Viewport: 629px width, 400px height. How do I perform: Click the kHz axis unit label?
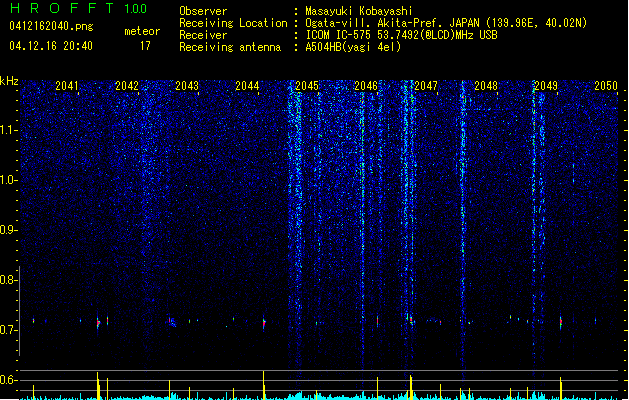click(9, 81)
